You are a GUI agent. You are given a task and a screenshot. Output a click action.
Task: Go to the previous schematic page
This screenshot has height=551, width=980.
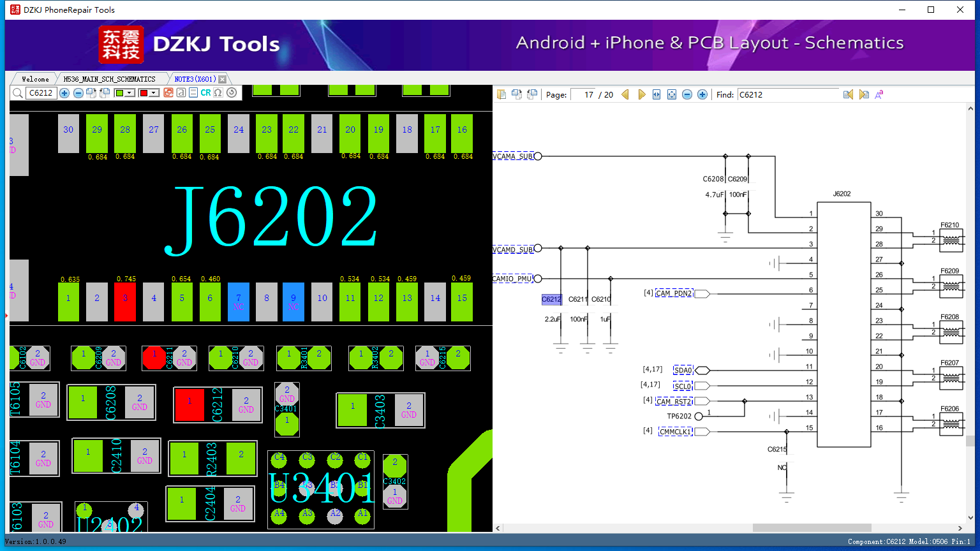pos(625,94)
